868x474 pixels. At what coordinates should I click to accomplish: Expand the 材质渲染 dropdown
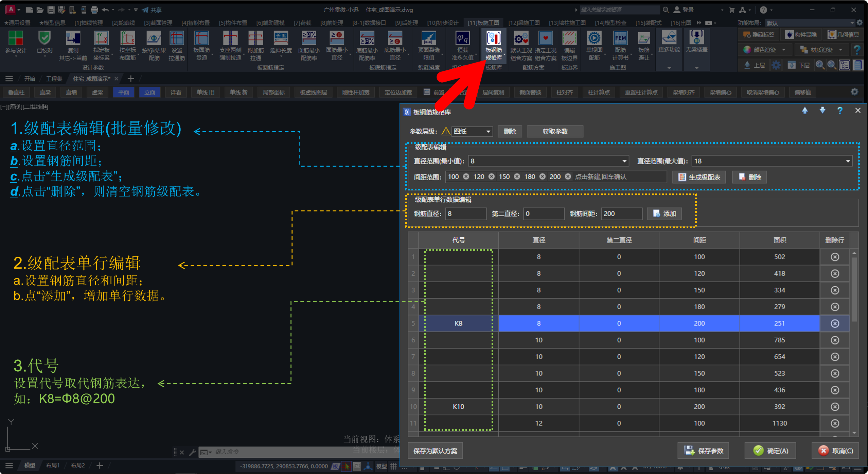click(x=840, y=50)
